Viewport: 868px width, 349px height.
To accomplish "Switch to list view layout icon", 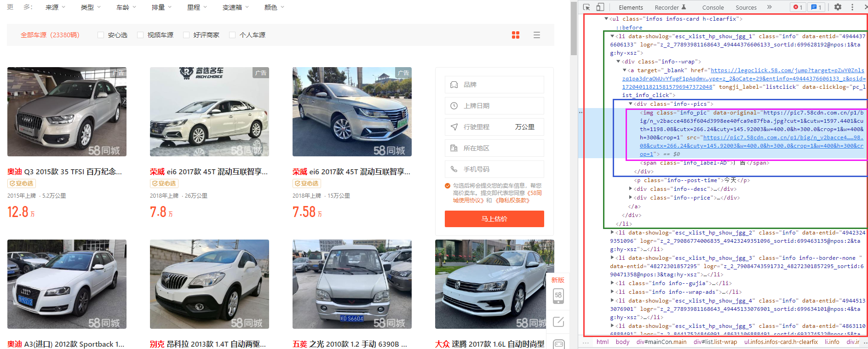I will [x=537, y=35].
